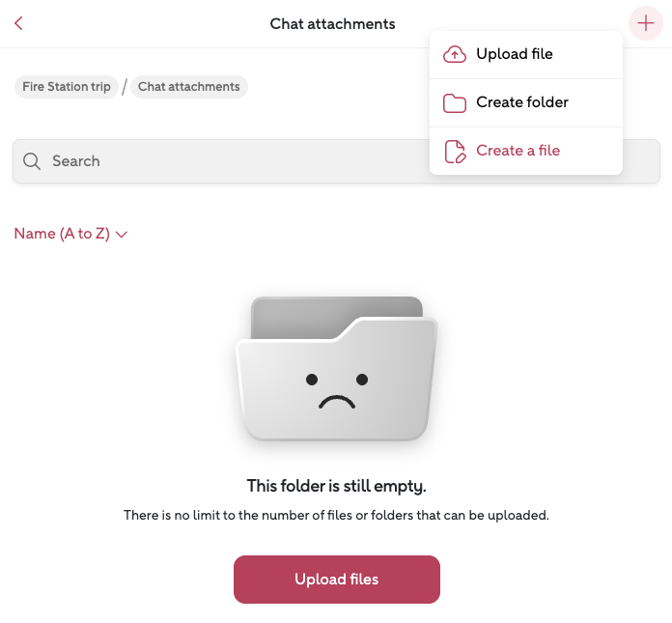This screenshot has width=672, height=623.
Task: Click the Chat attachments breadcrumb chip
Action: (x=188, y=87)
